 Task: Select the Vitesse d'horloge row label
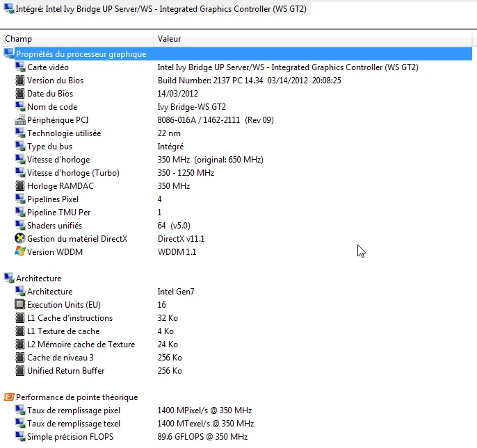(x=58, y=160)
